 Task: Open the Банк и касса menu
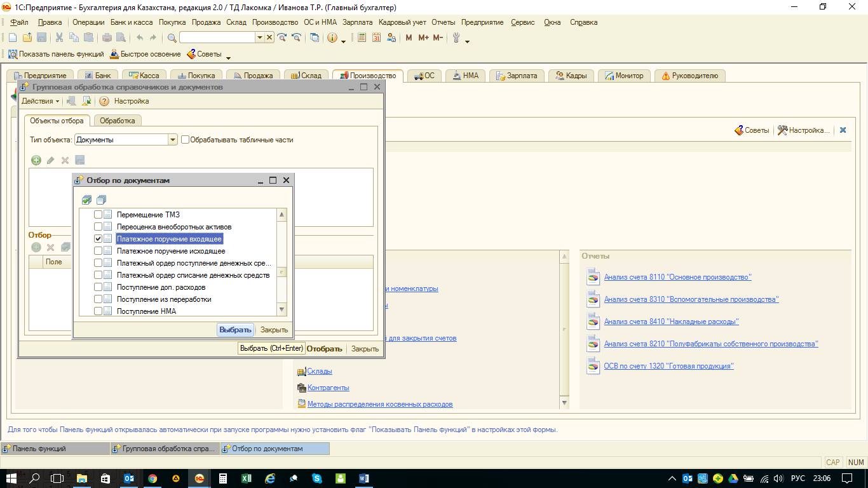132,22
